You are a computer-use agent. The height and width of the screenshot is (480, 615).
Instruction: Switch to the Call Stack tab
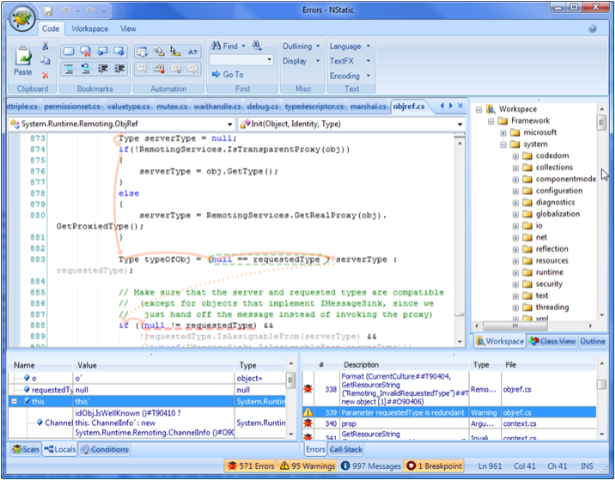click(346, 449)
